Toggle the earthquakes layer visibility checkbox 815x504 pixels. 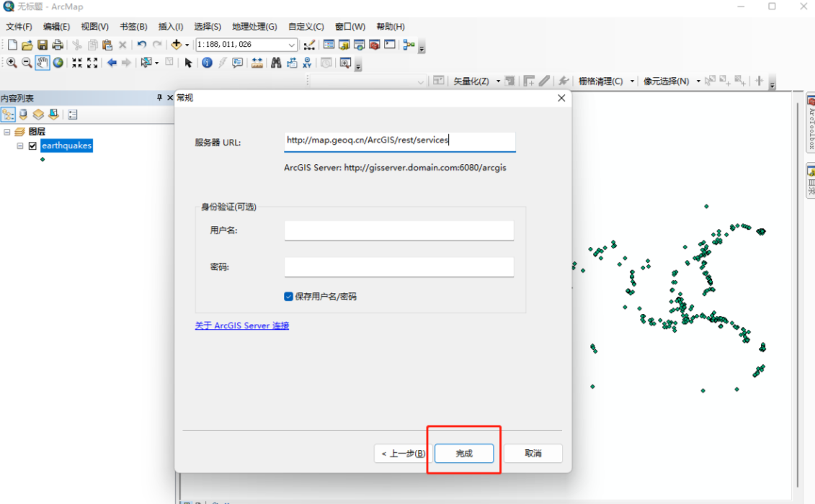[x=32, y=146]
